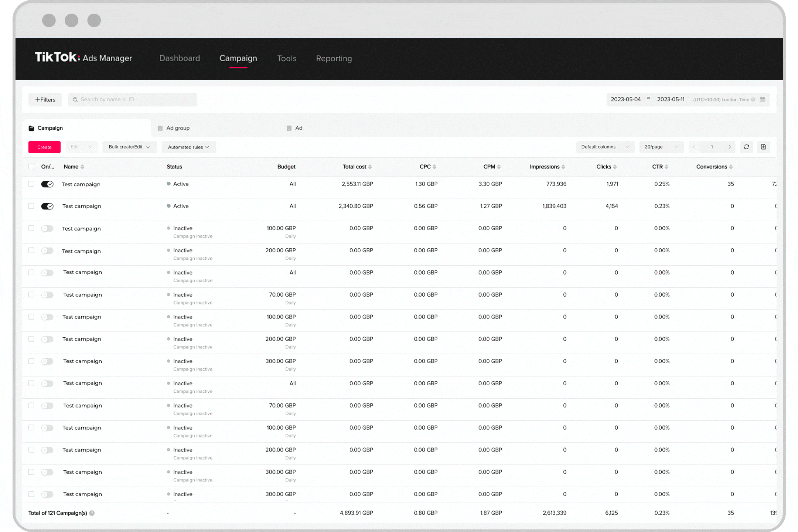Click the Ad group tab icon
798x532 pixels.
pyautogui.click(x=160, y=128)
